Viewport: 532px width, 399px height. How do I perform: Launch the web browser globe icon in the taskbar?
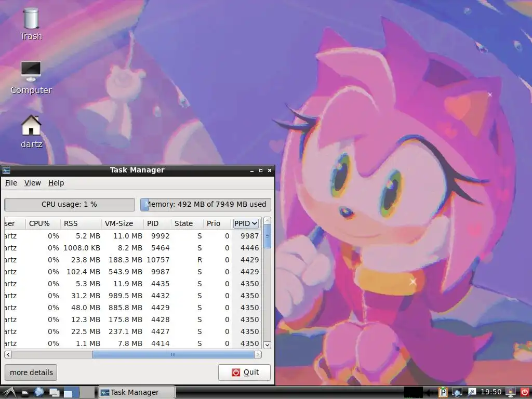click(x=39, y=393)
